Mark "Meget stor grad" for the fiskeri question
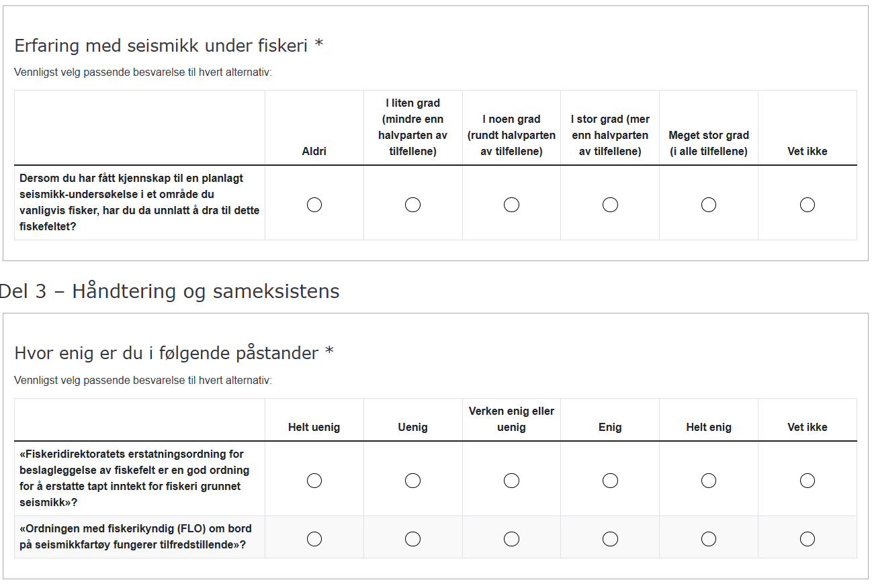The height and width of the screenshot is (588, 874). point(708,205)
